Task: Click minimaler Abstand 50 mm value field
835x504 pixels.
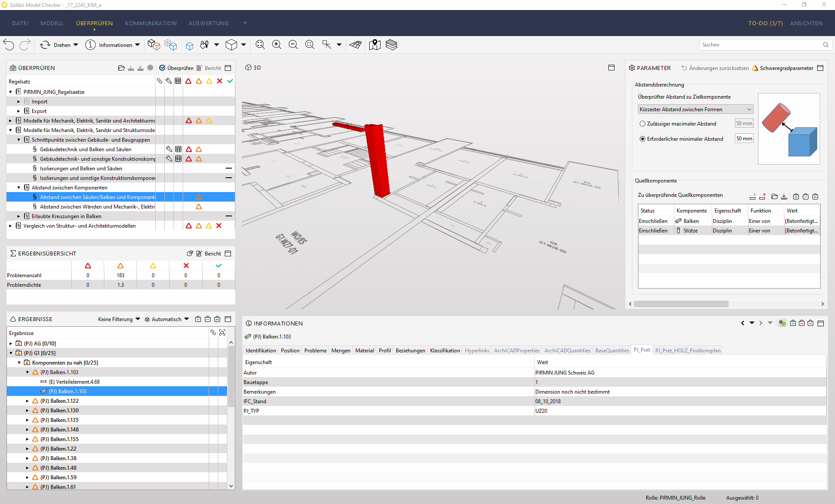Action: [744, 139]
